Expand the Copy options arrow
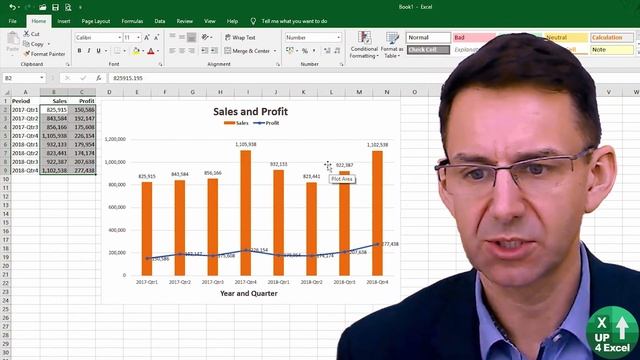 [49, 44]
